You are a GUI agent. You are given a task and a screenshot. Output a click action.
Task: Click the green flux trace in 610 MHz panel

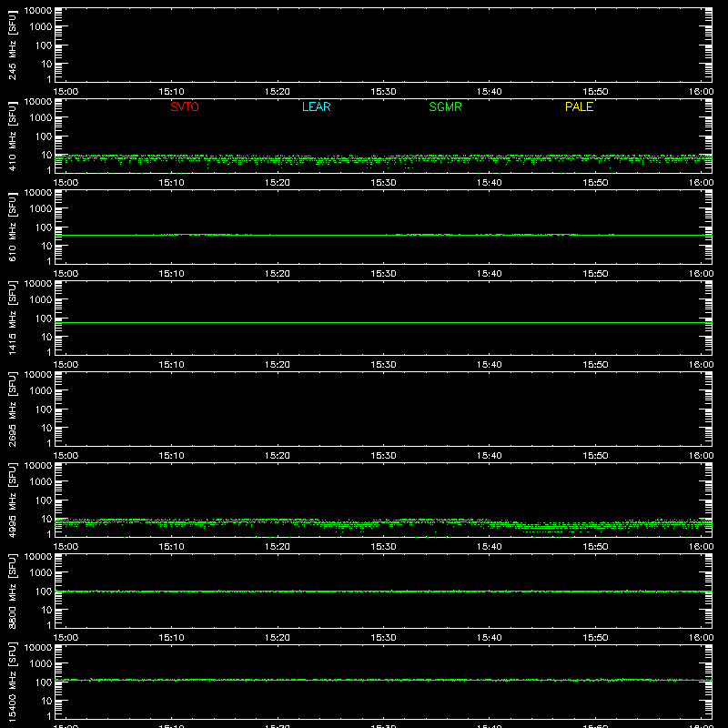pos(383,235)
